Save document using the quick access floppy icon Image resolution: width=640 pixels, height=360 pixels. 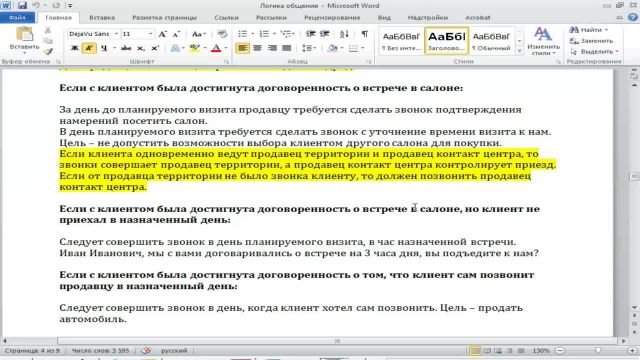[x=22, y=6]
